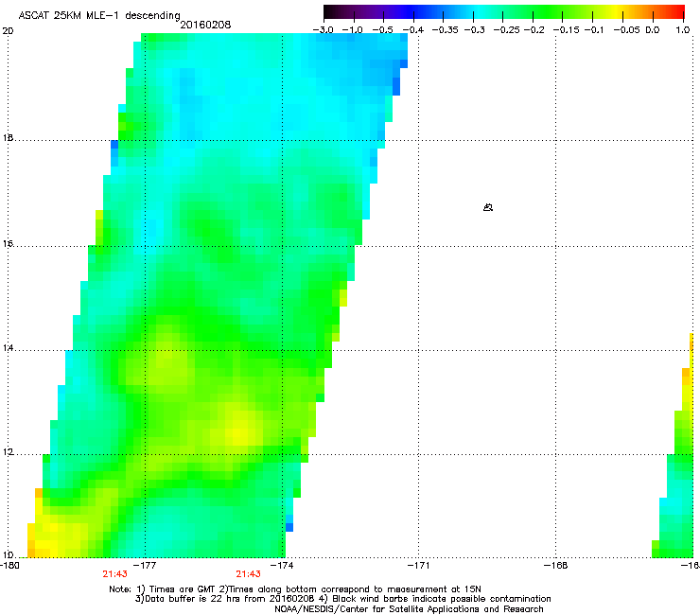This screenshot has height=615, width=700.
Task: Click the latitude 12 axis label
Action: tap(8, 452)
